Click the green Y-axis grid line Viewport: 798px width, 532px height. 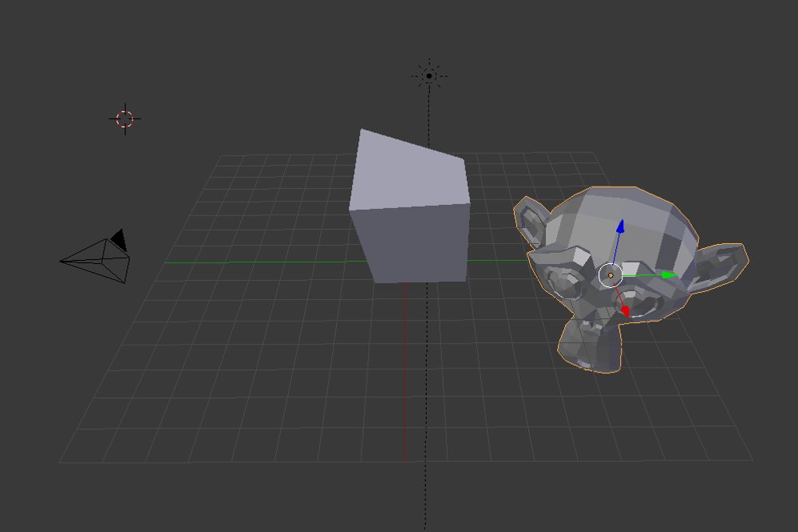pyautogui.click(x=239, y=262)
